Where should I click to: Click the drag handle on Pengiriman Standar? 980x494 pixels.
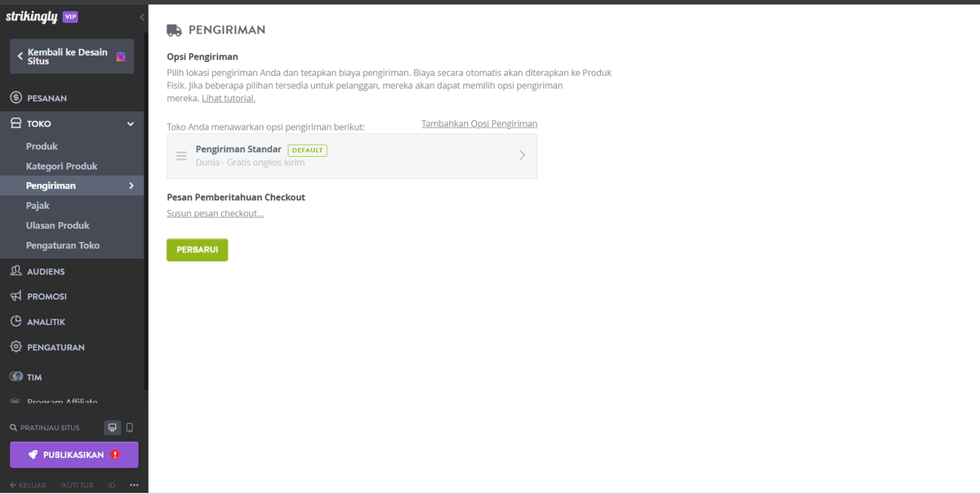(x=181, y=156)
